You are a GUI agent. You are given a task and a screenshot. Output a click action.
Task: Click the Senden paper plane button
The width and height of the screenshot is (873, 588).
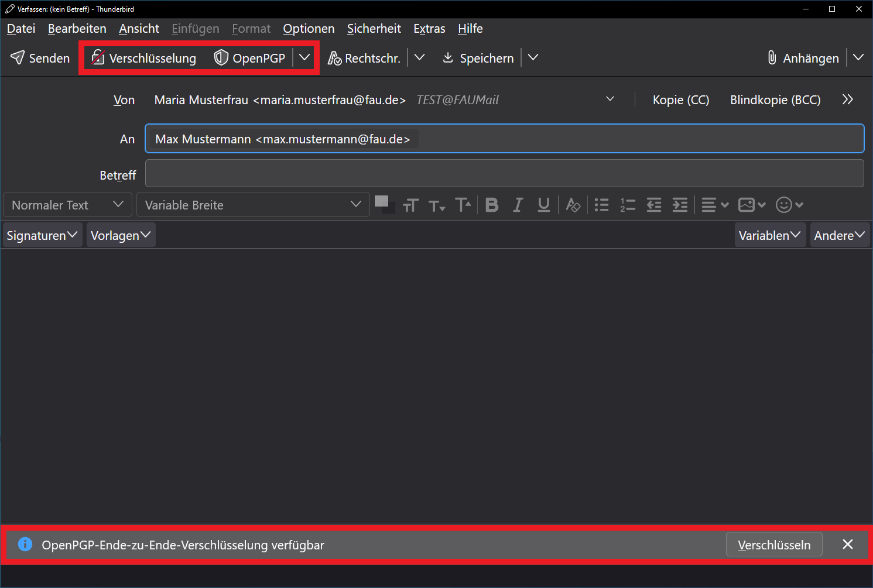[x=40, y=58]
